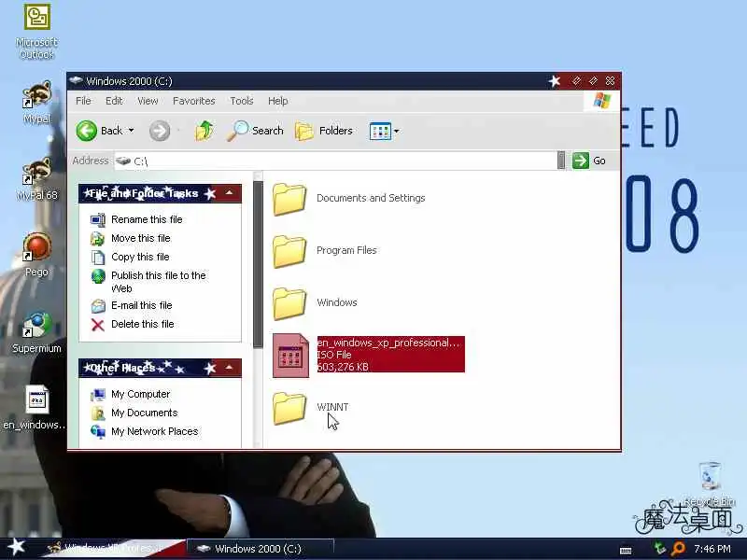This screenshot has width=747, height=560.
Task: Click the Rename this file icon
Action: (x=98, y=219)
